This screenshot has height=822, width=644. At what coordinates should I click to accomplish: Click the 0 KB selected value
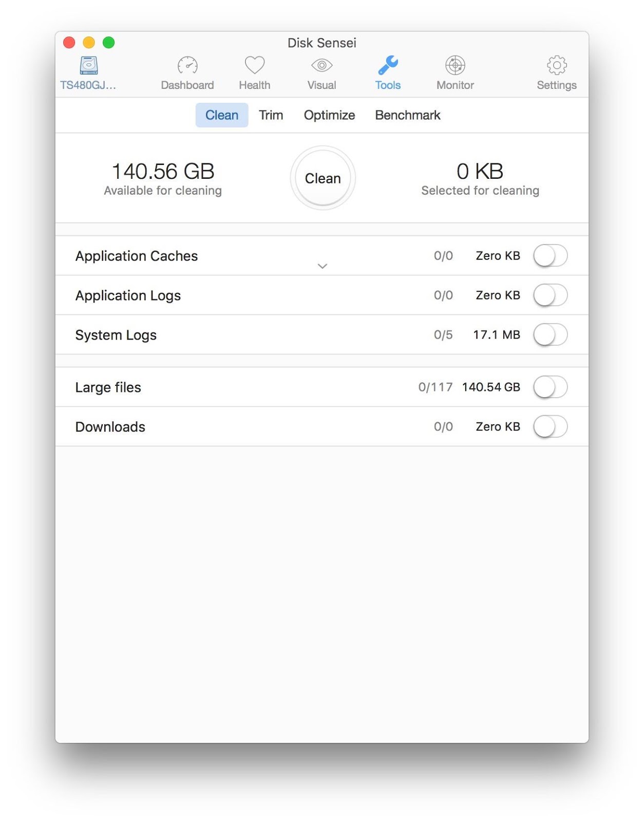480,171
